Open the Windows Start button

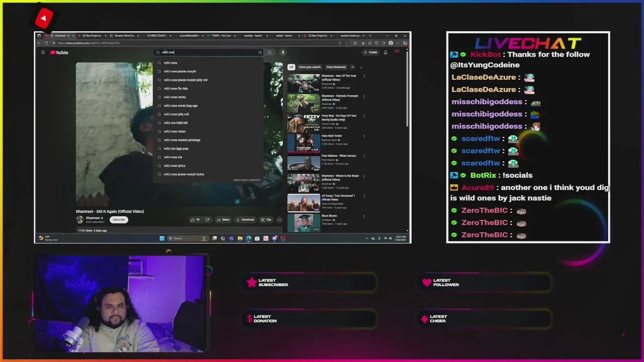coord(162,238)
